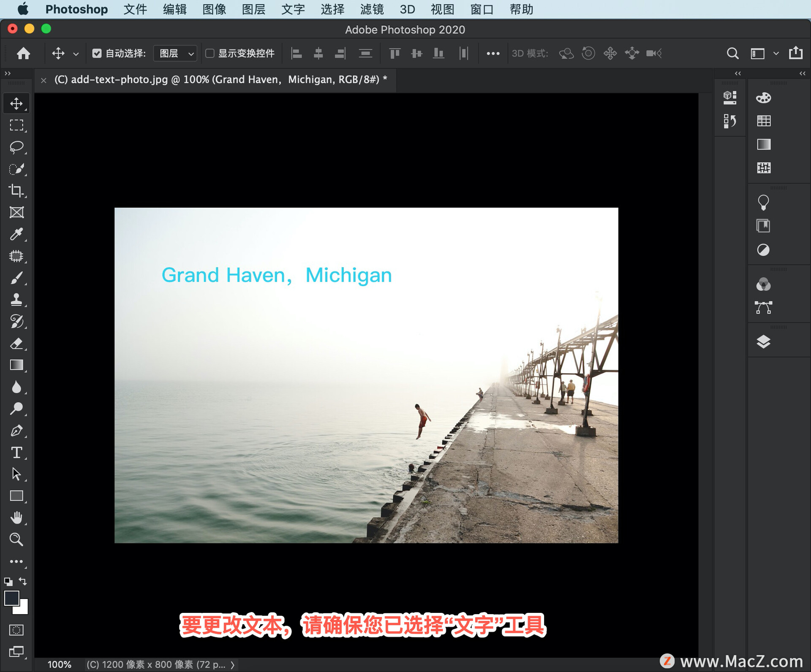Select the Path Selection tool
This screenshot has width=811, height=672.
click(x=16, y=474)
